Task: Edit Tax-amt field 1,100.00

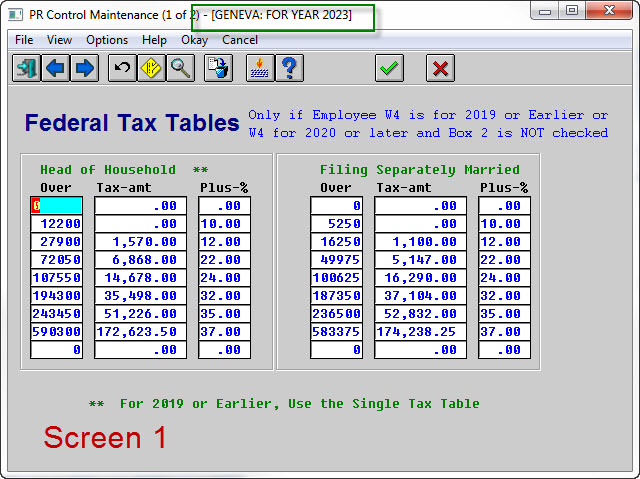Action: coord(420,242)
